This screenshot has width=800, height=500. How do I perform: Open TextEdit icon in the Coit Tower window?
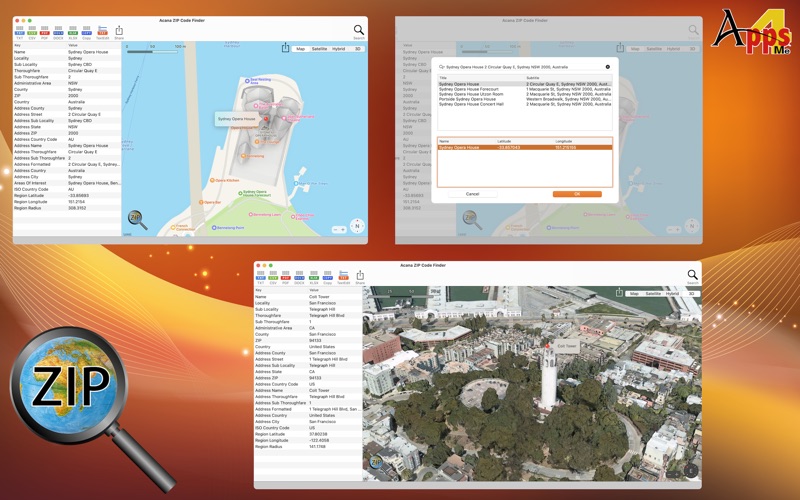tap(343, 277)
